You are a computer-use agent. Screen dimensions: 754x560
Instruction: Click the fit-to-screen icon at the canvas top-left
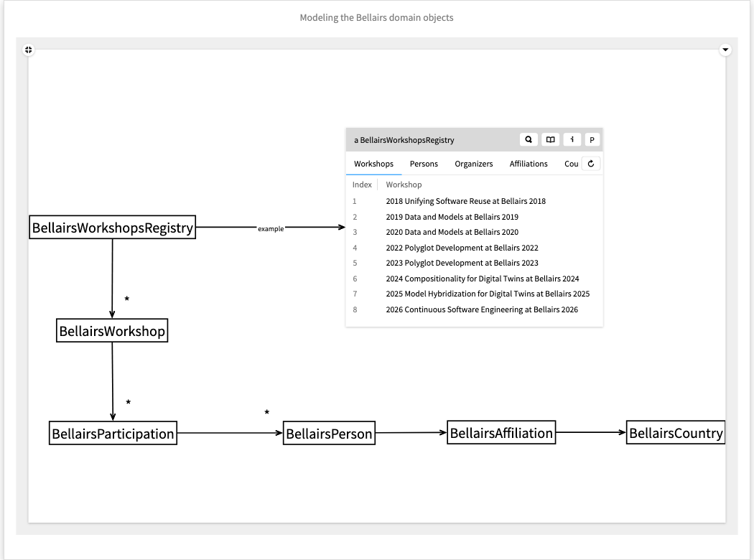[28, 50]
